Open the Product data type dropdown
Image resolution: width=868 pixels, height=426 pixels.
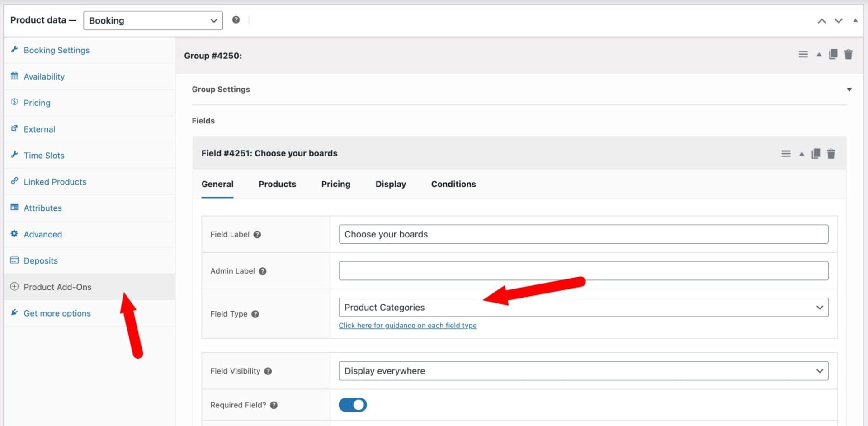153,20
